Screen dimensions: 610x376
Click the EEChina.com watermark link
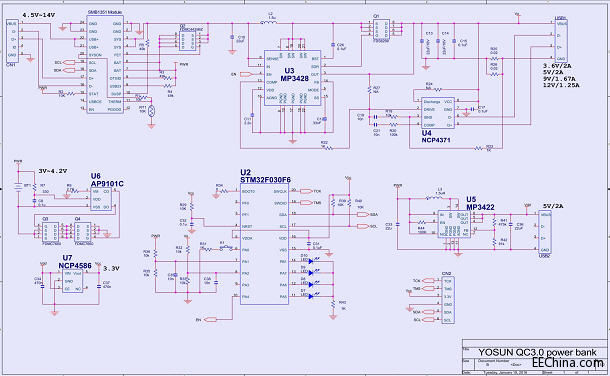pos(568,363)
